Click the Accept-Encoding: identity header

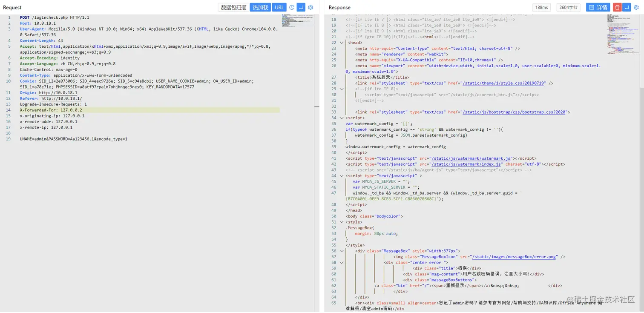click(49, 58)
